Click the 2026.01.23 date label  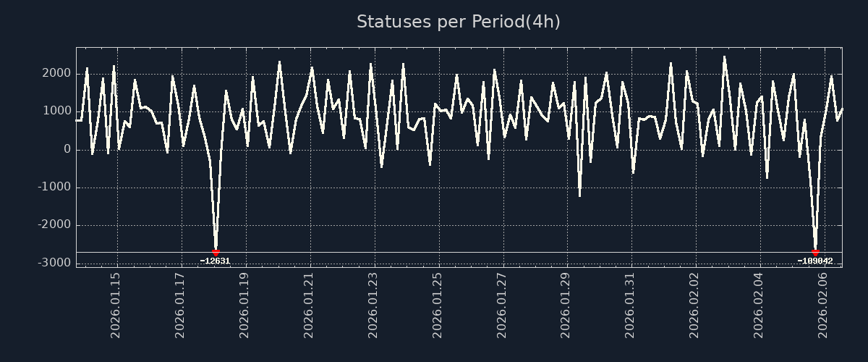coord(373,306)
